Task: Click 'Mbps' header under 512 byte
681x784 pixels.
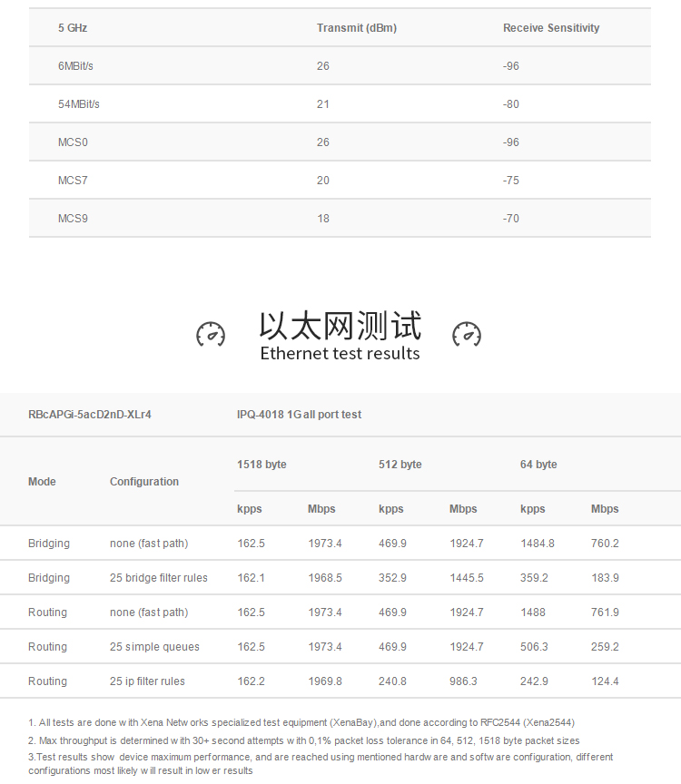Action: pos(463,509)
